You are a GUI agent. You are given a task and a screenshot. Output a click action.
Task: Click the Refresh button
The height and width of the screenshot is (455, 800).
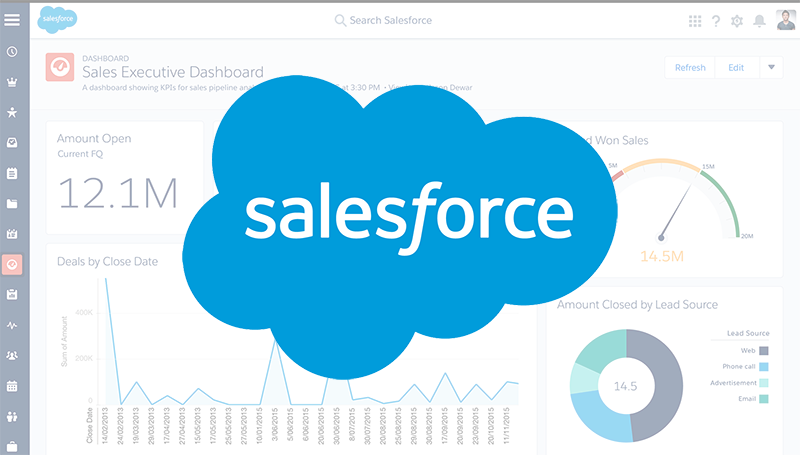[690, 68]
